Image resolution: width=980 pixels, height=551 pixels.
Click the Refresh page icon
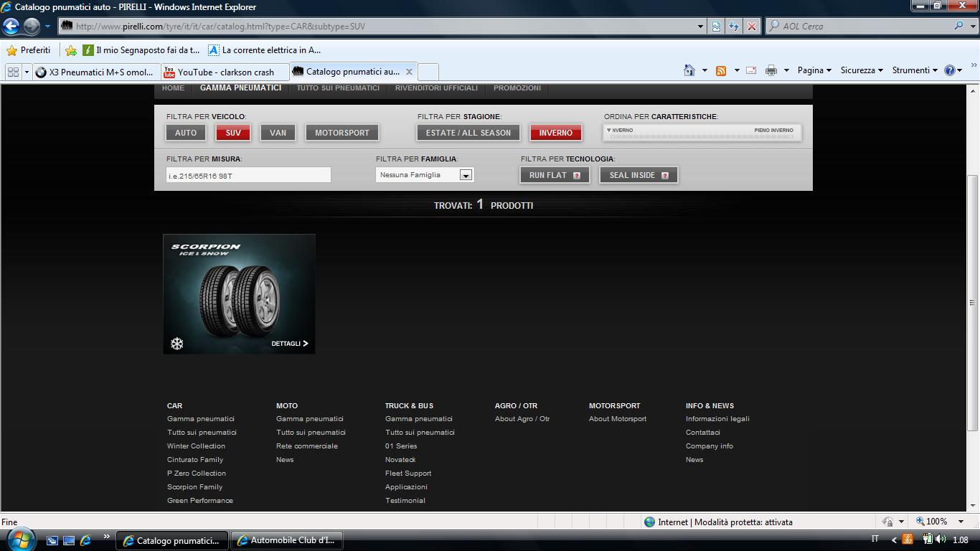coord(733,27)
